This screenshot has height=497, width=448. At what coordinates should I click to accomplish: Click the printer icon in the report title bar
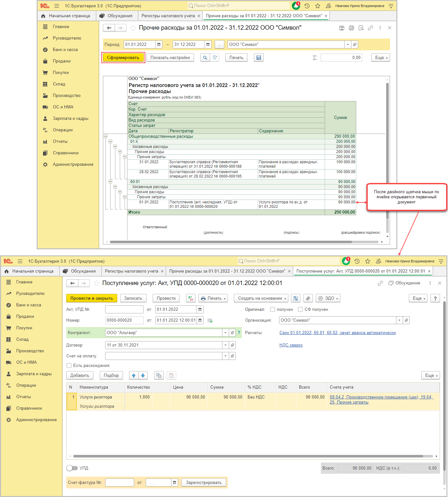[x=351, y=28]
